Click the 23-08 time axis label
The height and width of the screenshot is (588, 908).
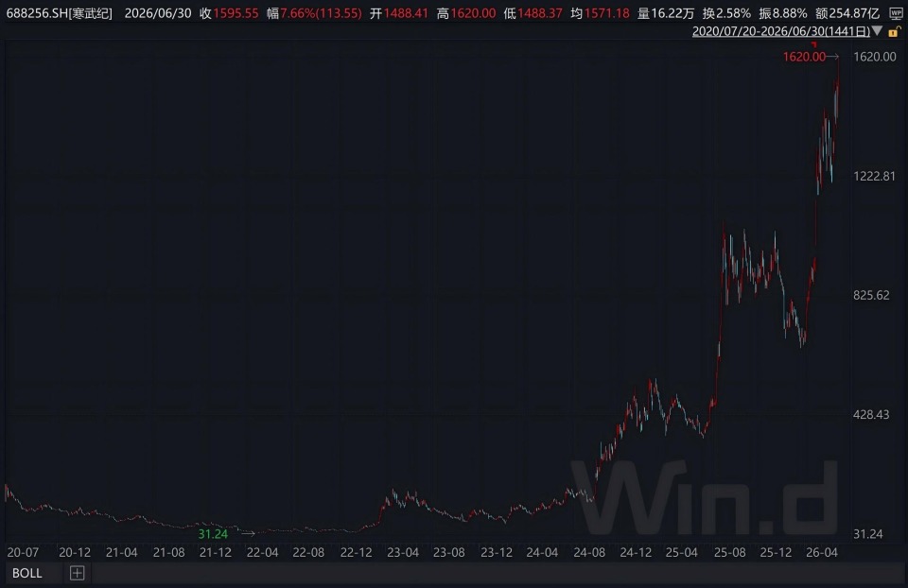[448, 553]
